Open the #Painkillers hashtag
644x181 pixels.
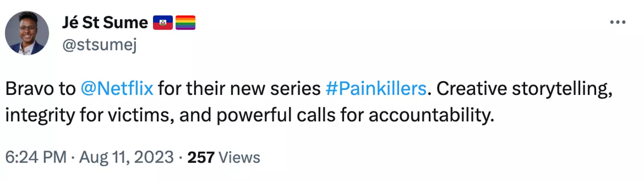pos(376,90)
